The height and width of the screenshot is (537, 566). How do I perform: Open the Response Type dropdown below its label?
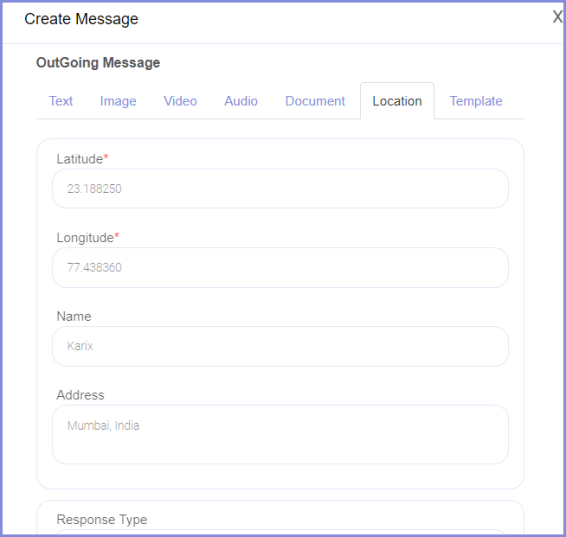(280, 533)
